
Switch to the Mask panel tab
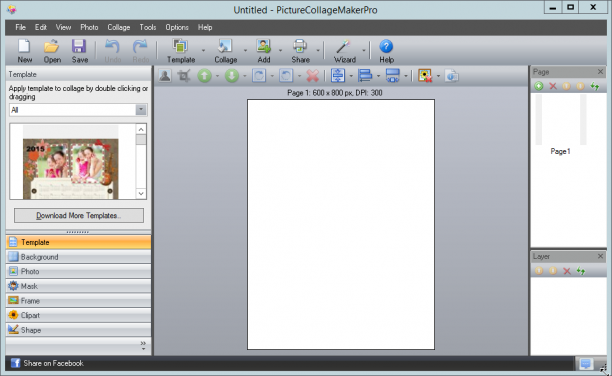point(78,286)
